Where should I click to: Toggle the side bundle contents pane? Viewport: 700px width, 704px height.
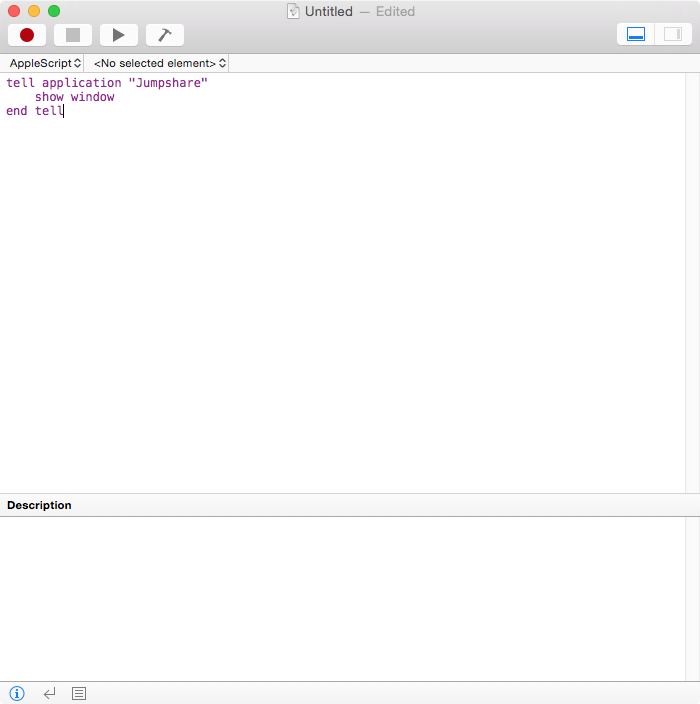pyautogui.click(x=673, y=35)
